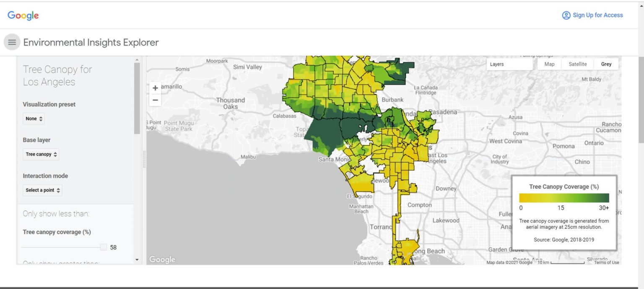The width and height of the screenshot is (644, 289).
Task: Zoom in on the map
Action: click(155, 88)
